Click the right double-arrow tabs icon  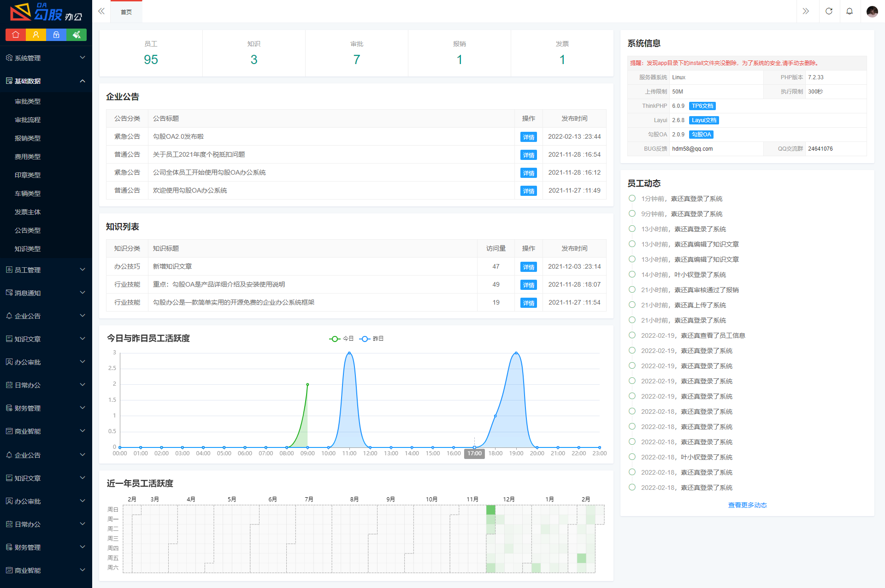coord(806,11)
